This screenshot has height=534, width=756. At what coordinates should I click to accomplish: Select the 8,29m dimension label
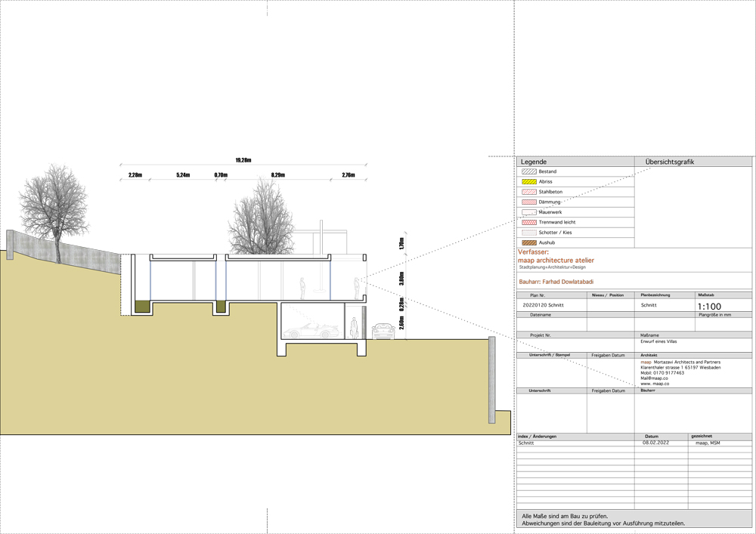pyautogui.click(x=277, y=175)
